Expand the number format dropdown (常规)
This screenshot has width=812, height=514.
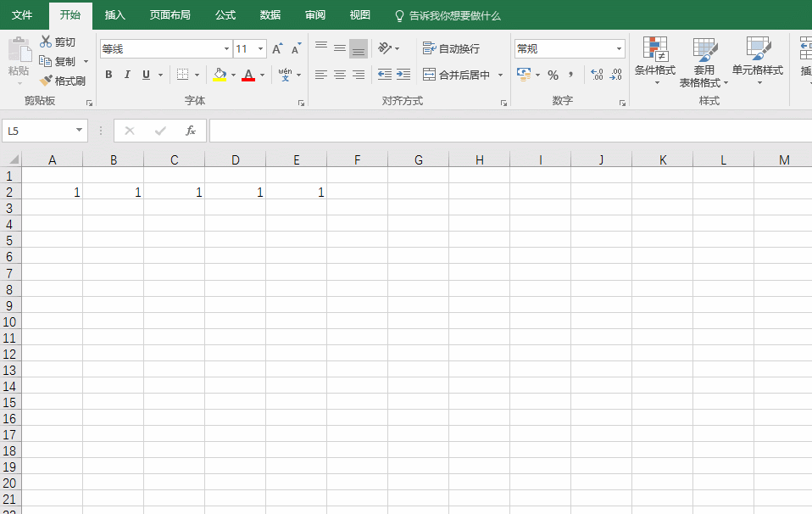pyautogui.click(x=619, y=49)
